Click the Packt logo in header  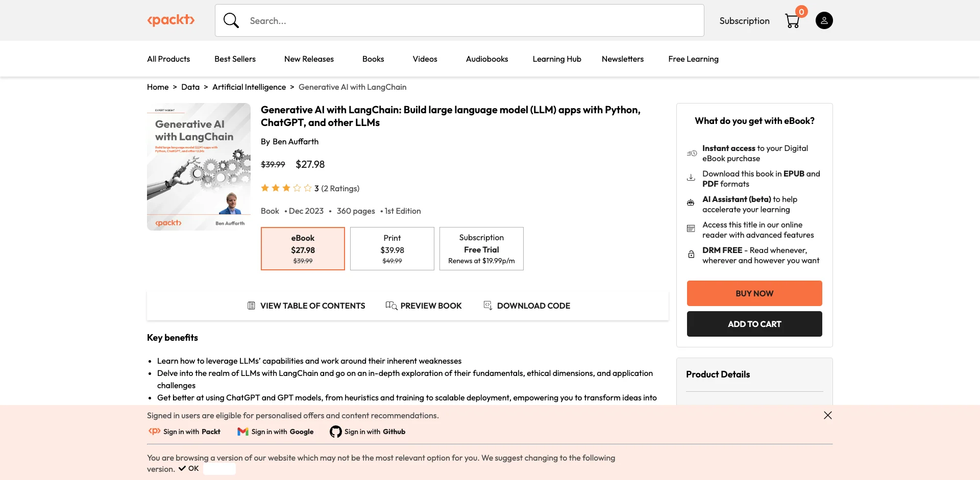click(171, 20)
